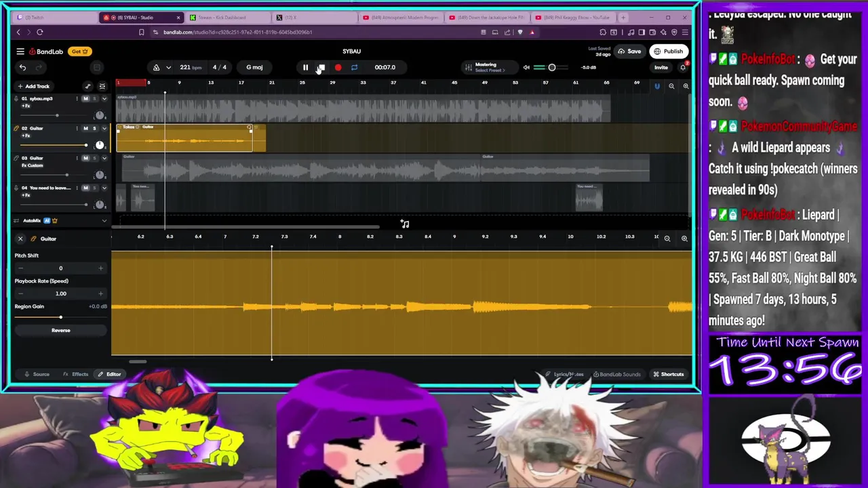This screenshot has width=868, height=488.
Task: Collapse track heights icon next to Add Track
Action: pyautogui.click(x=102, y=86)
